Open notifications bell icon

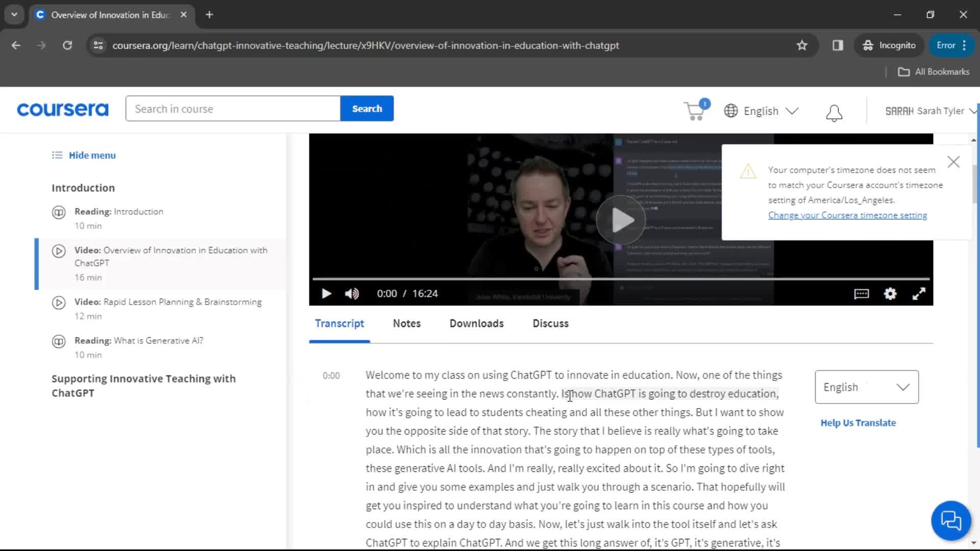(x=834, y=111)
